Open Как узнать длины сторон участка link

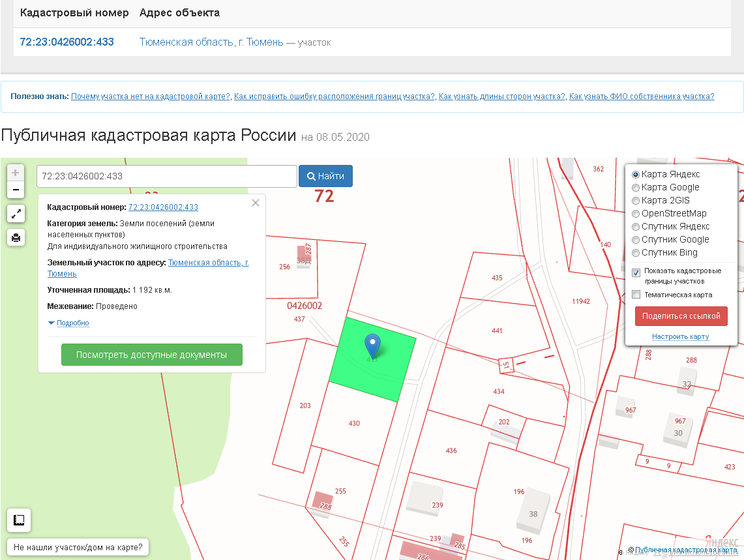(502, 96)
